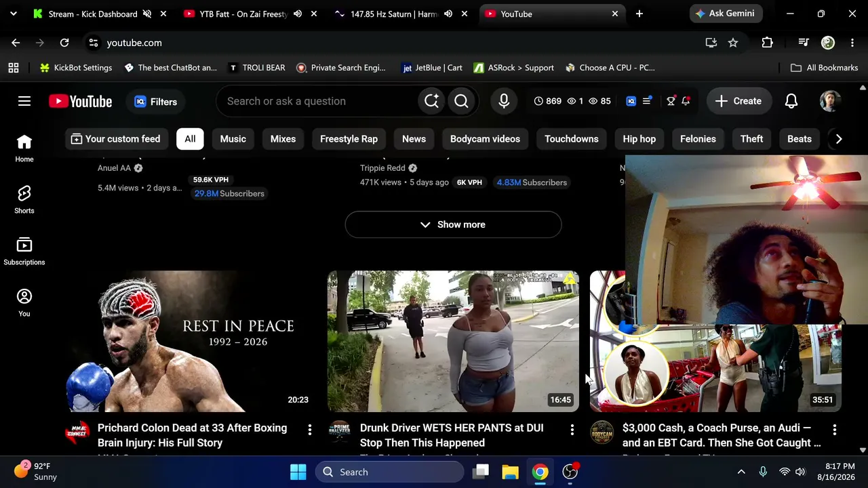Open the KickBot Settings bookmark
Viewport: 868px width, 488px height.
point(76,68)
